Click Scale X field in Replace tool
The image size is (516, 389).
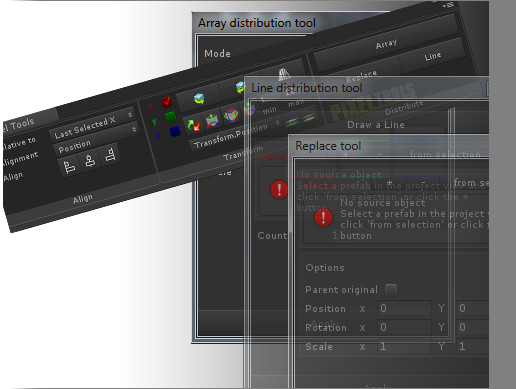point(404,346)
